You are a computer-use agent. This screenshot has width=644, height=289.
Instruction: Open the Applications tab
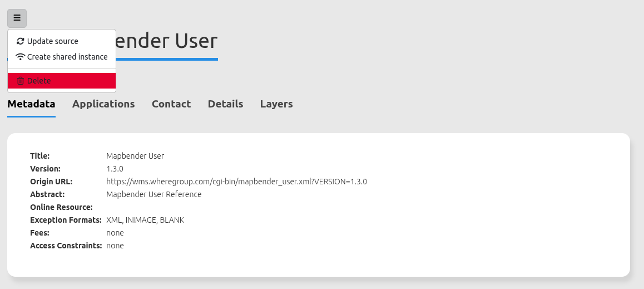[103, 104]
